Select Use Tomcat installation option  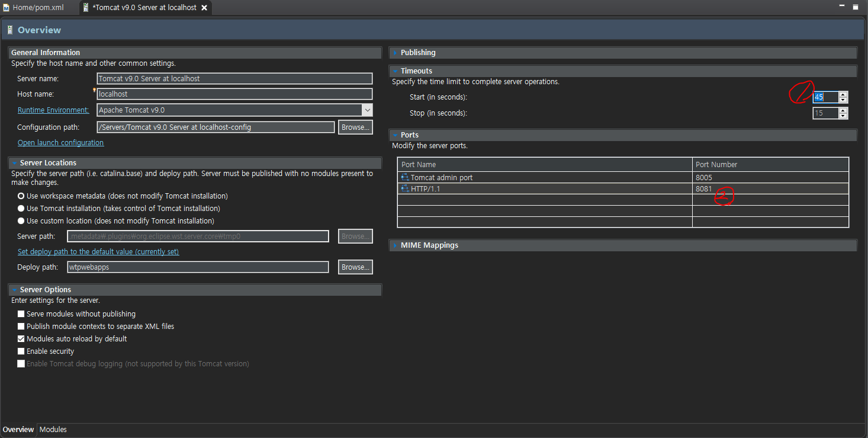[x=21, y=208]
